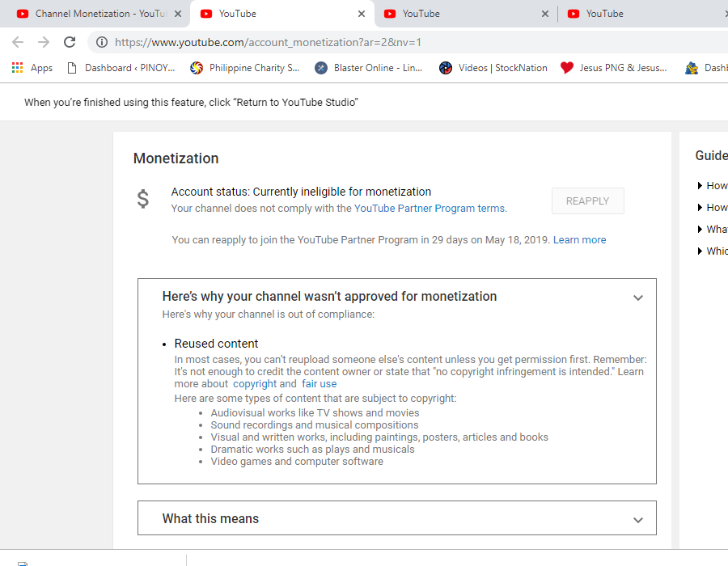The height and width of the screenshot is (566, 728).
Task: Click "Dramatic works such as plays" item
Action: pos(312,449)
